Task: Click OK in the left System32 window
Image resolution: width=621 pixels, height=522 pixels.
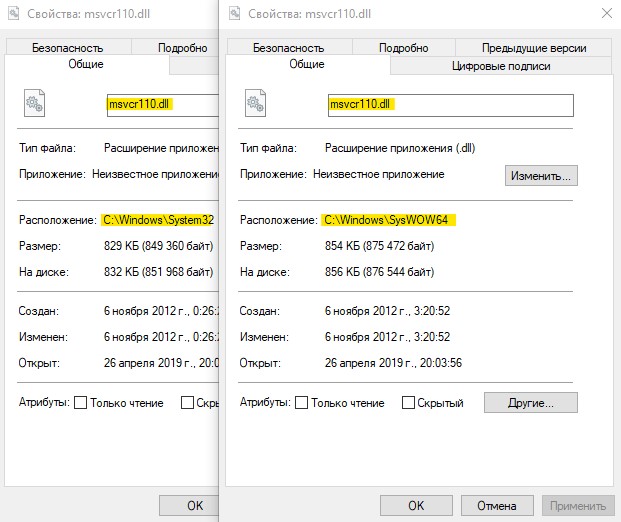Action: click(189, 505)
